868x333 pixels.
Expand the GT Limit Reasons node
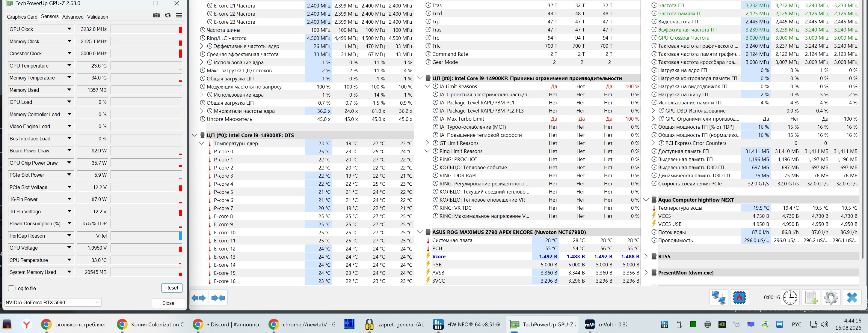point(427,143)
